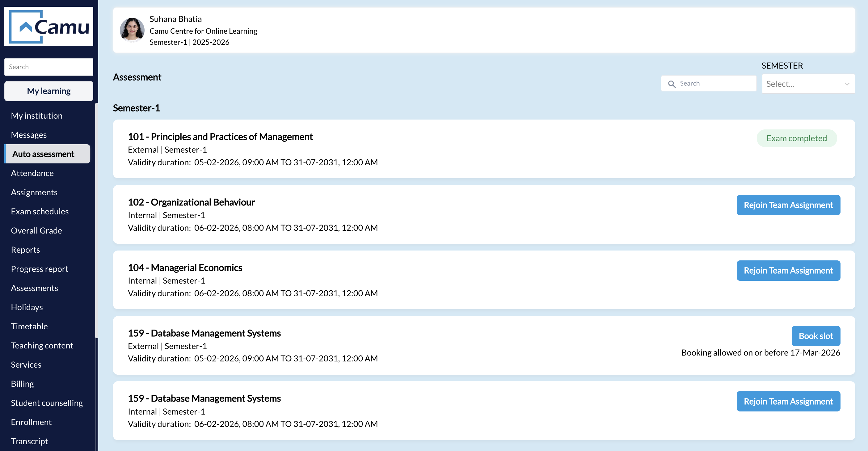Open My institution in sidebar

36,116
